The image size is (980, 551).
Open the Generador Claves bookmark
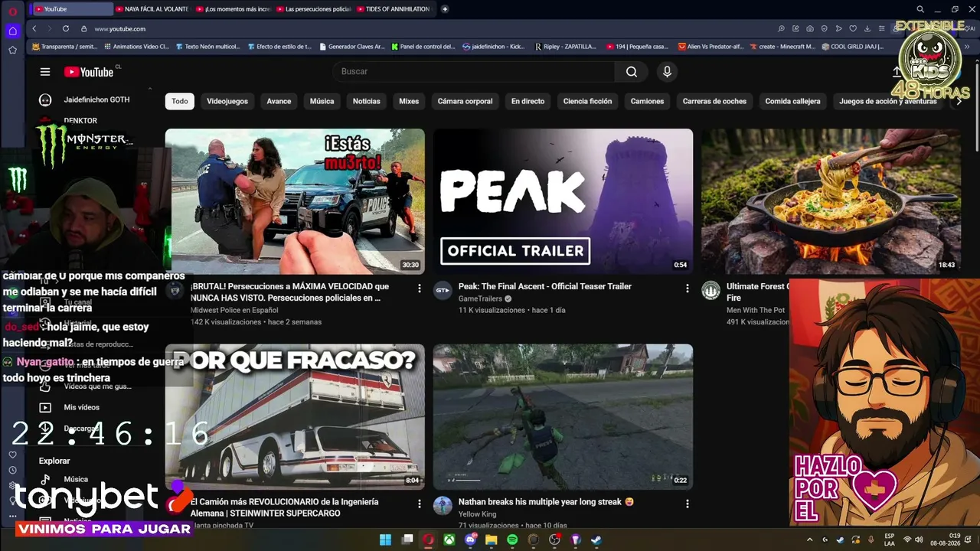(x=351, y=47)
